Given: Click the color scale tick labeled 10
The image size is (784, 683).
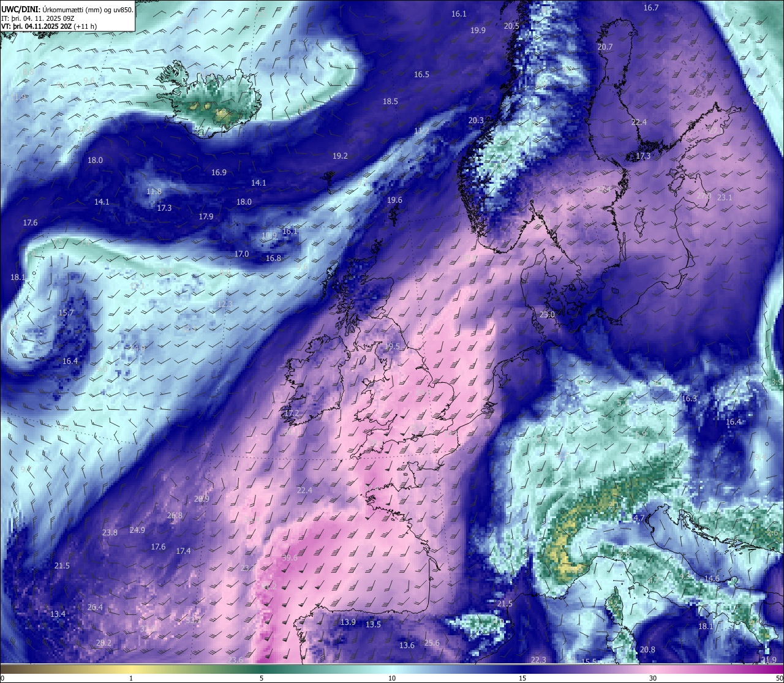Looking at the screenshot, I should [x=392, y=678].
